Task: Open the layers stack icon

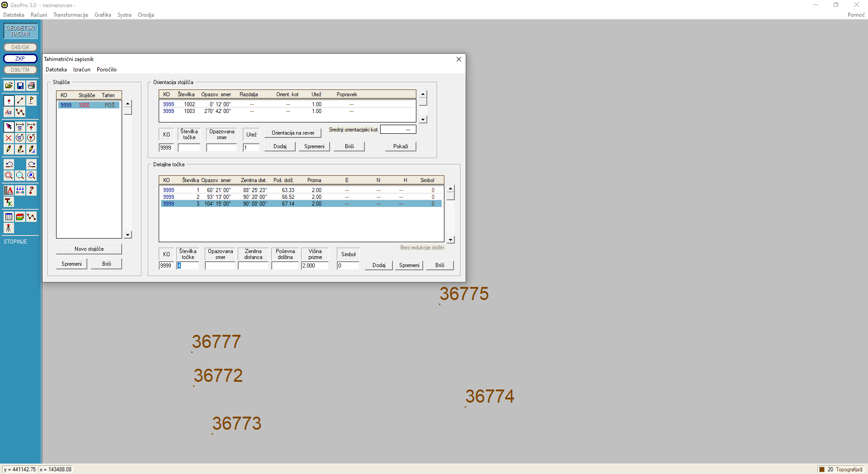Action: pos(20,217)
